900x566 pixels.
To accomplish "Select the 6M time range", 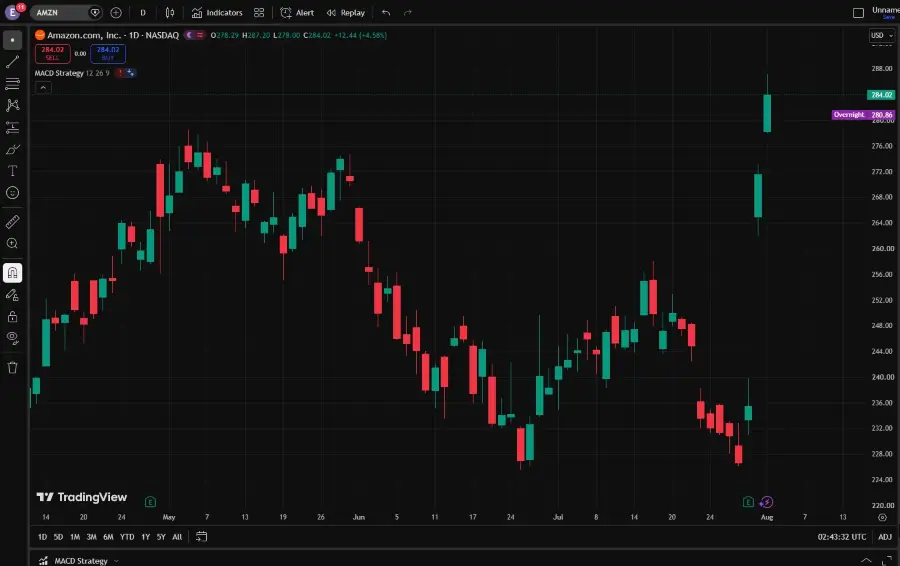I will click(108, 537).
